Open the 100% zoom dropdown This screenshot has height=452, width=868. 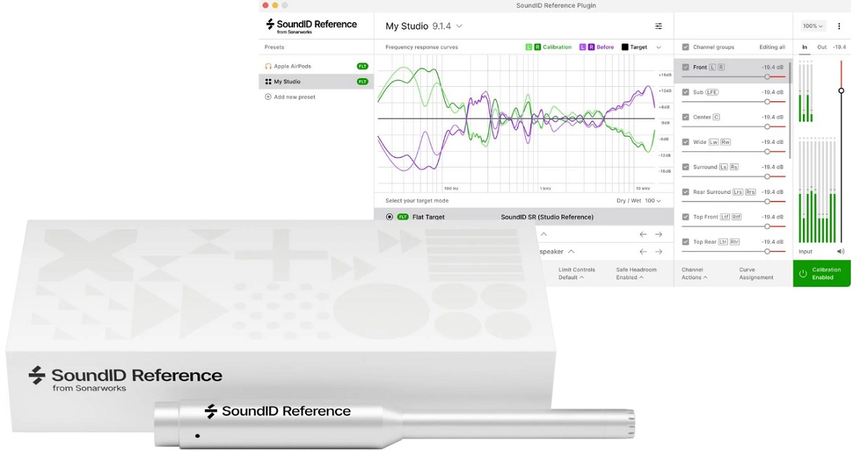(x=813, y=26)
